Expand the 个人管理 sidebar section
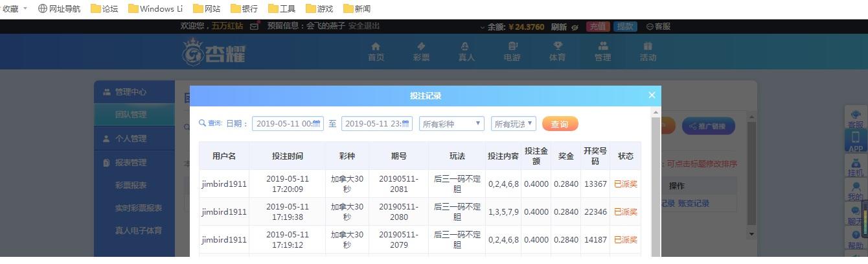Screen dimensions: 868x264 click(x=134, y=138)
